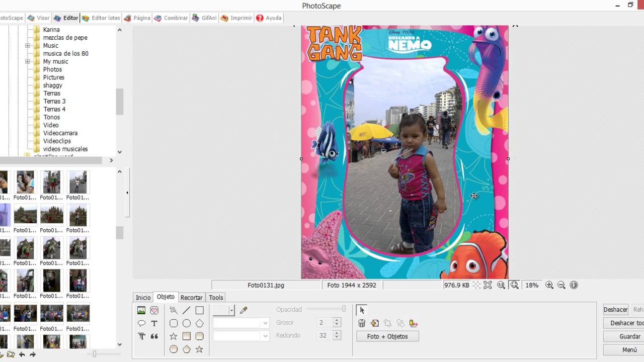Select the Photos folder
Screen dimensions: 644x362
[x=52, y=69]
